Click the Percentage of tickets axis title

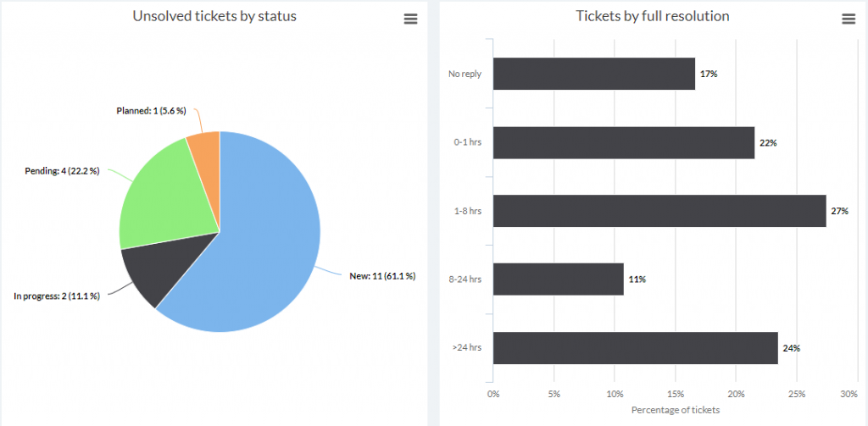[676, 410]
